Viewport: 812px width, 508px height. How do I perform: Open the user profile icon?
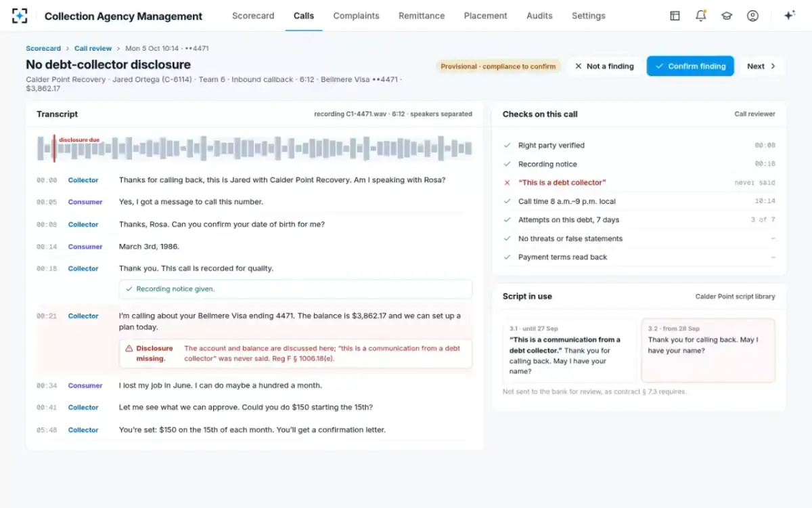click(752, 16)
